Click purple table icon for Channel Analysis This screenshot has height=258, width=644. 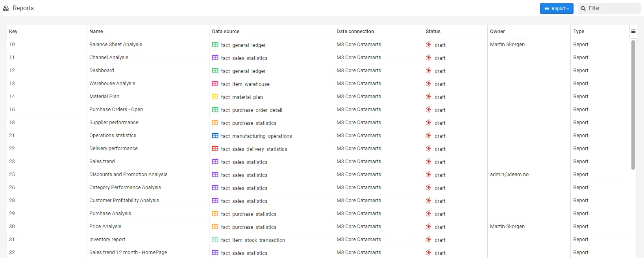(x=215, y=58)
